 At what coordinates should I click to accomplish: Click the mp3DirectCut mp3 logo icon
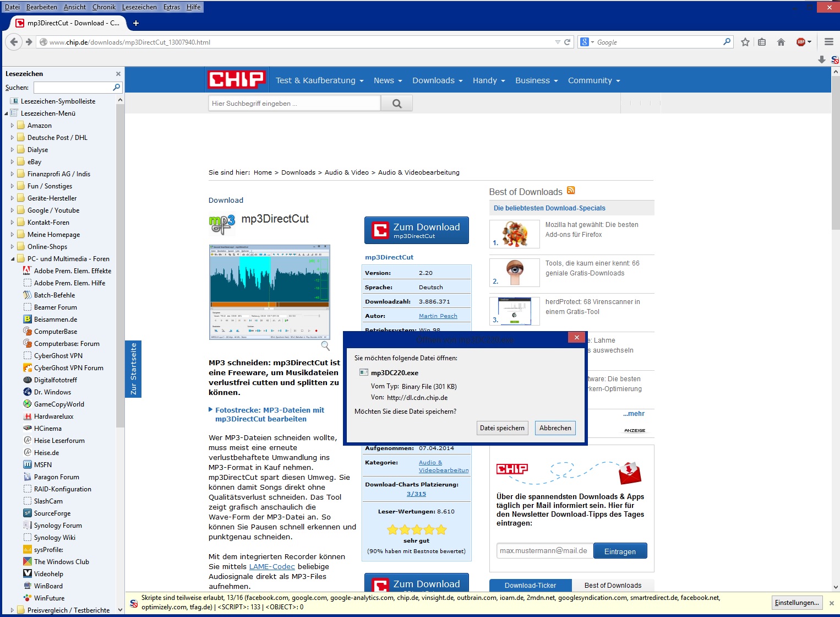tap(222, 224)
